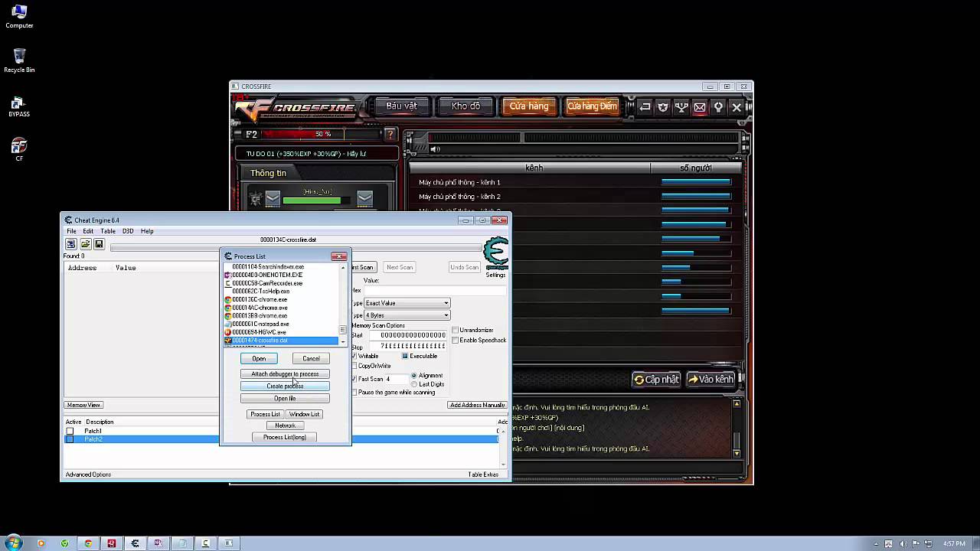Viewport: 980px width, 551px height.
Task: Open the Recycle Bin desktop icon
Action: pos(19,60)
